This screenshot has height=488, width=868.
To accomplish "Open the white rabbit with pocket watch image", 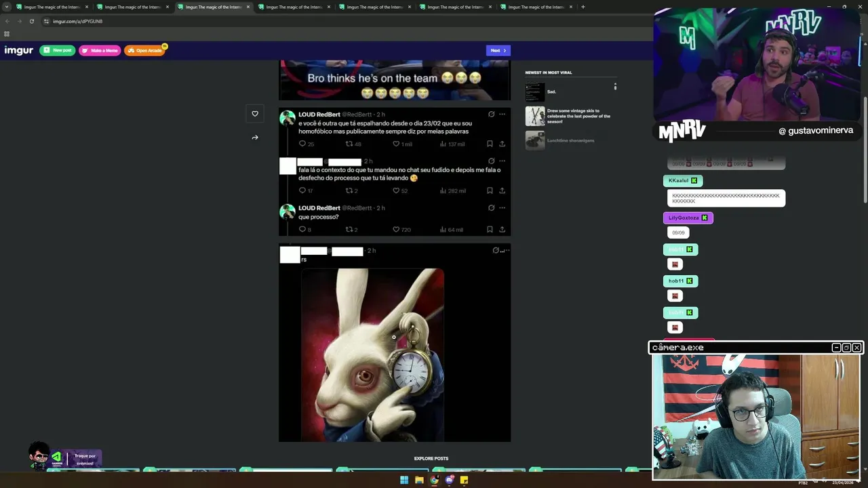I will [373, 354].
